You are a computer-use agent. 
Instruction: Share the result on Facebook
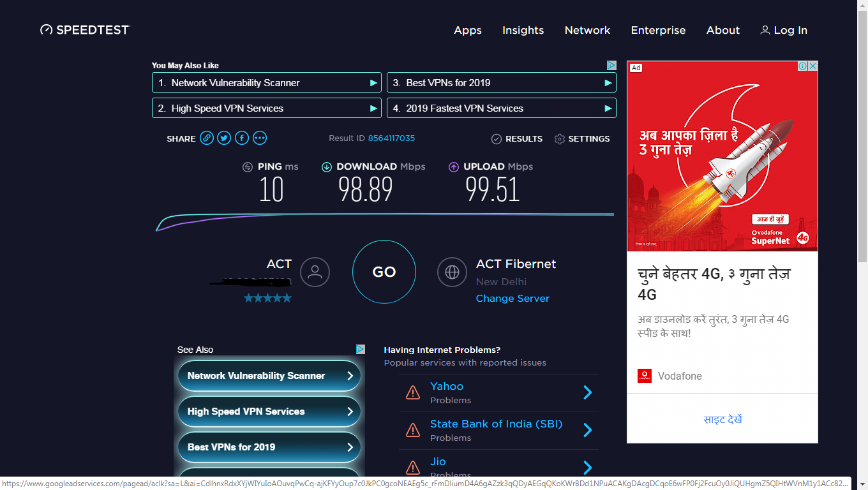point(242,138)
